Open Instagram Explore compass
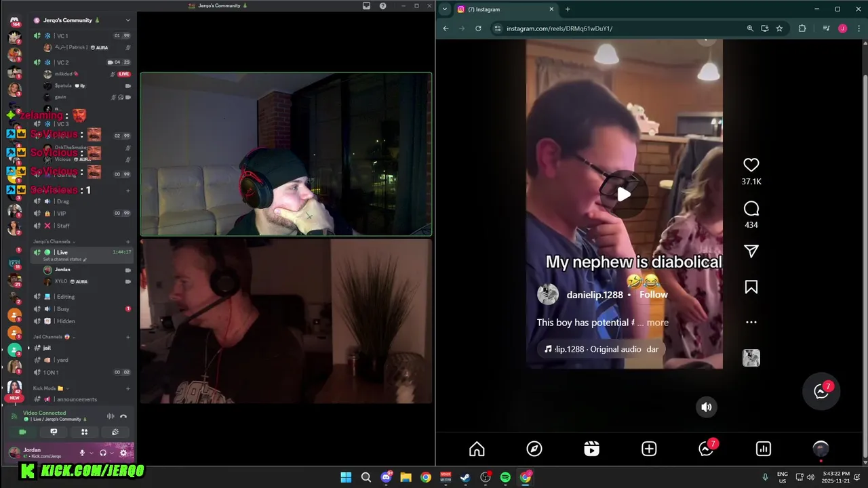Viewport: 868px width, 488px height. (534, 449)
